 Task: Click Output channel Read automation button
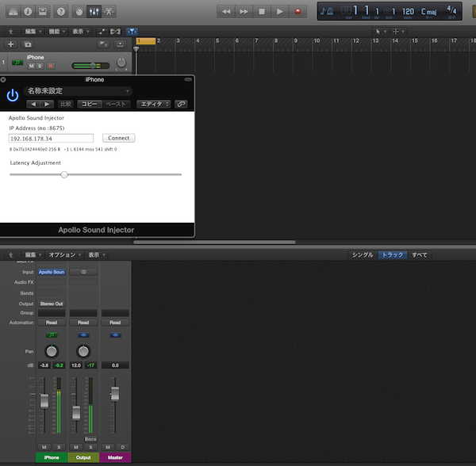(x=83, y=323)
